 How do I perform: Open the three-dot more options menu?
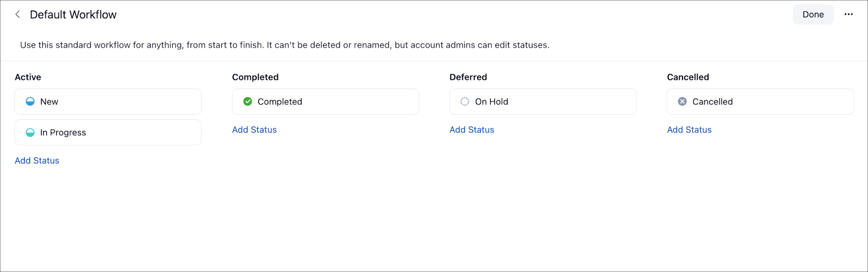(849, 14)
